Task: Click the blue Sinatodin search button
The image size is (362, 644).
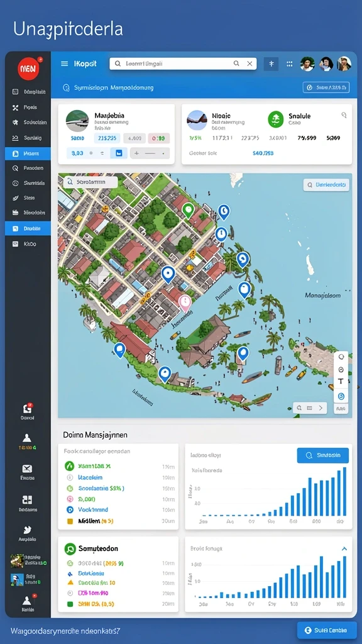Action: [322, 455]
